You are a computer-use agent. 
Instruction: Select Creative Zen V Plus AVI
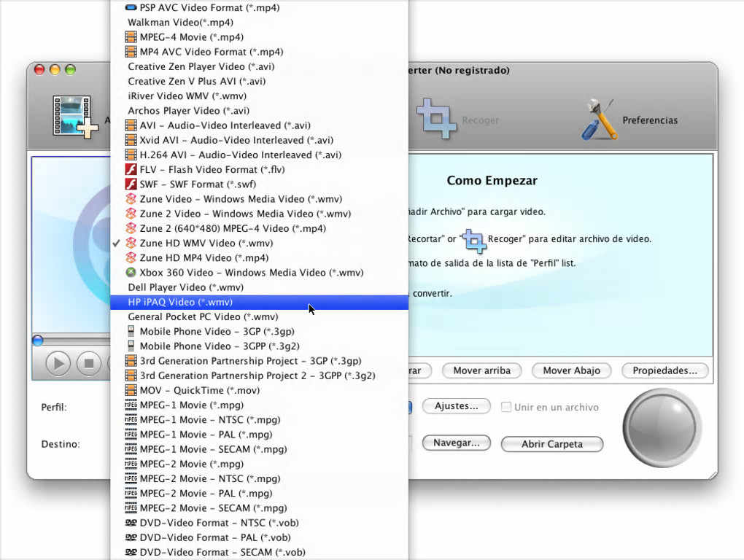tap(259, 81)
